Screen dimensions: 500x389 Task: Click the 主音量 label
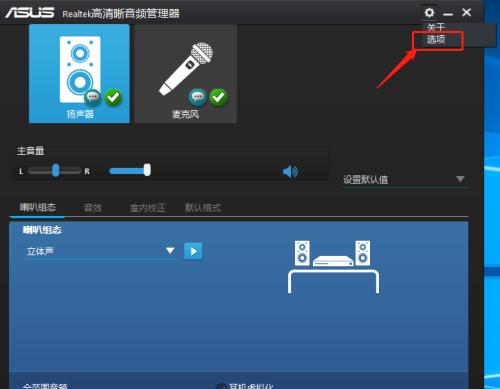[x=31, y=151]
